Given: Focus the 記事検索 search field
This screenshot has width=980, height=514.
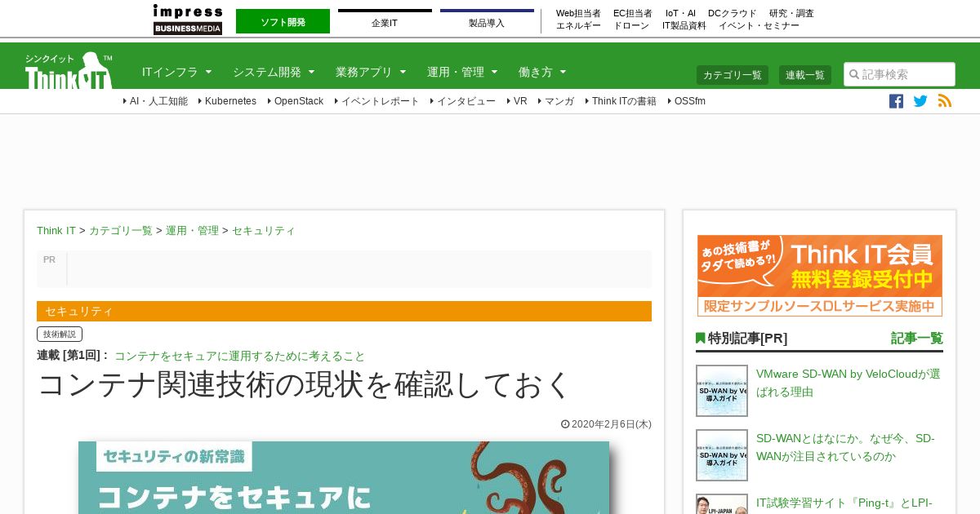Looking at the screenshot, I should tap(899, 74).
